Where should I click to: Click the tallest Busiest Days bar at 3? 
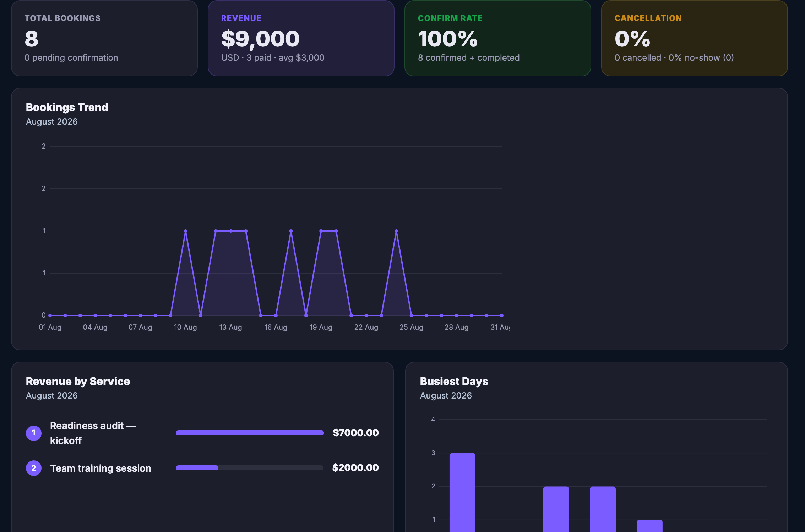[462, 492]
